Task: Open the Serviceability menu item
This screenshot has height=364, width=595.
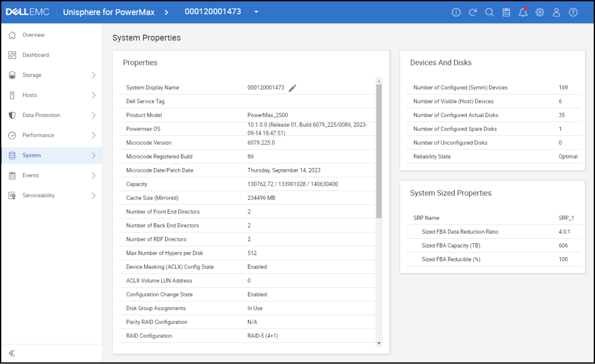Action: tap(51, 196)
